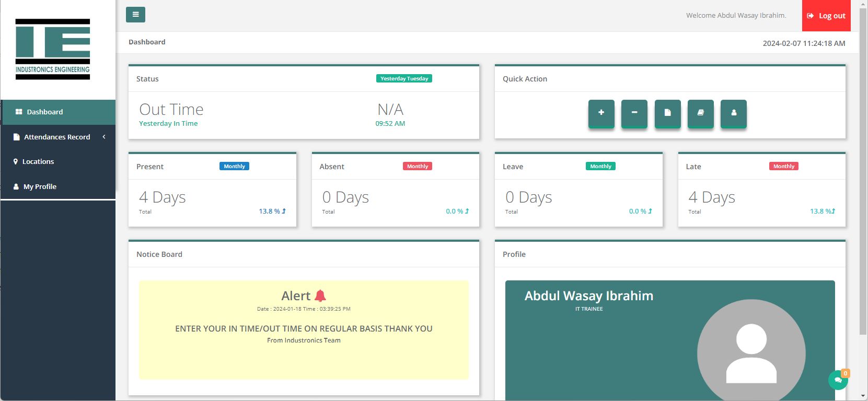Click the Notice Board heading
This screenshot has width=868, height=401.
(x=159, y=254)
